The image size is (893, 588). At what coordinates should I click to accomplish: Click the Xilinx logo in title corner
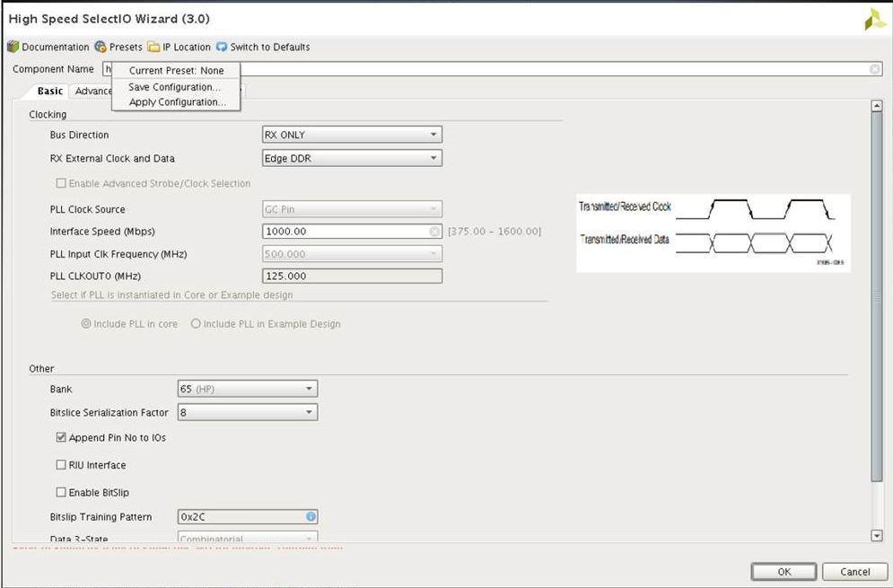(874, 21)
